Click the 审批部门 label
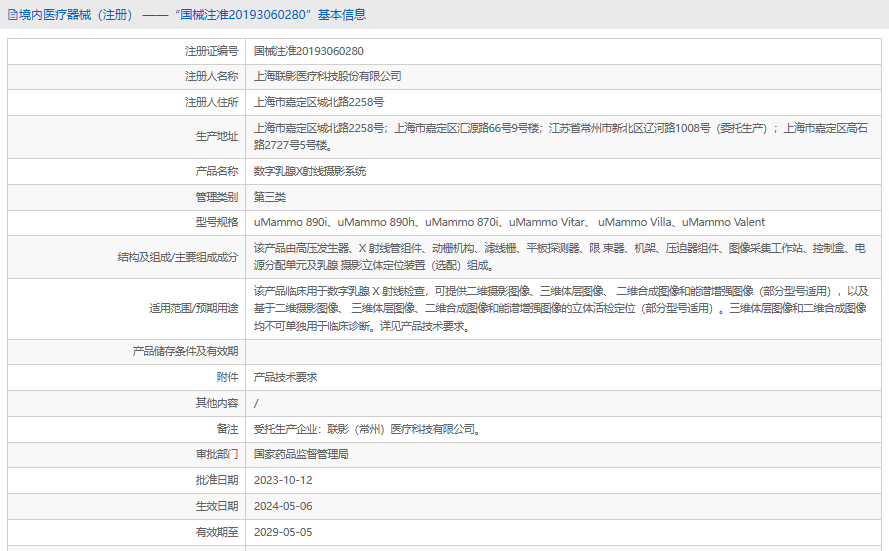The width and height of the screenshot is (889, 551). 217,454
